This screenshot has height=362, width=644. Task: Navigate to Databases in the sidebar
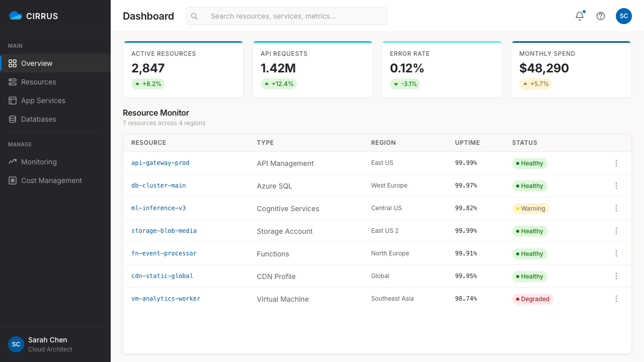pos(55,119)
